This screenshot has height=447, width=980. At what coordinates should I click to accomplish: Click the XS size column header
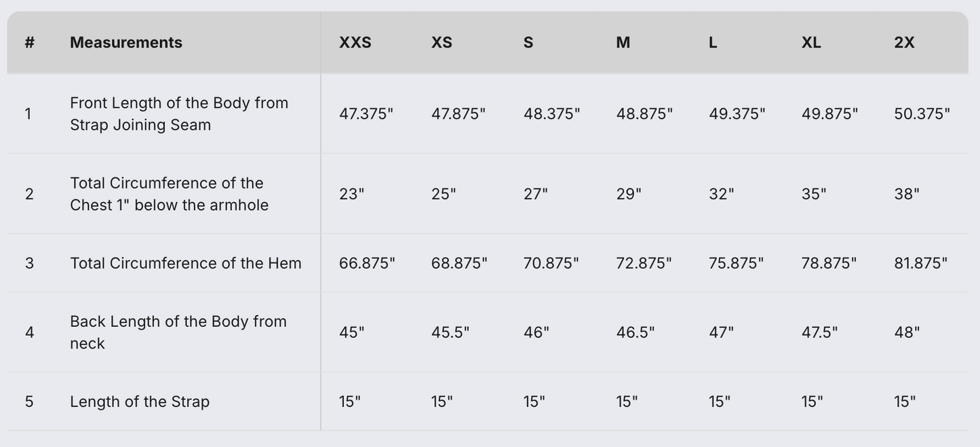click(x=442, y=42)
